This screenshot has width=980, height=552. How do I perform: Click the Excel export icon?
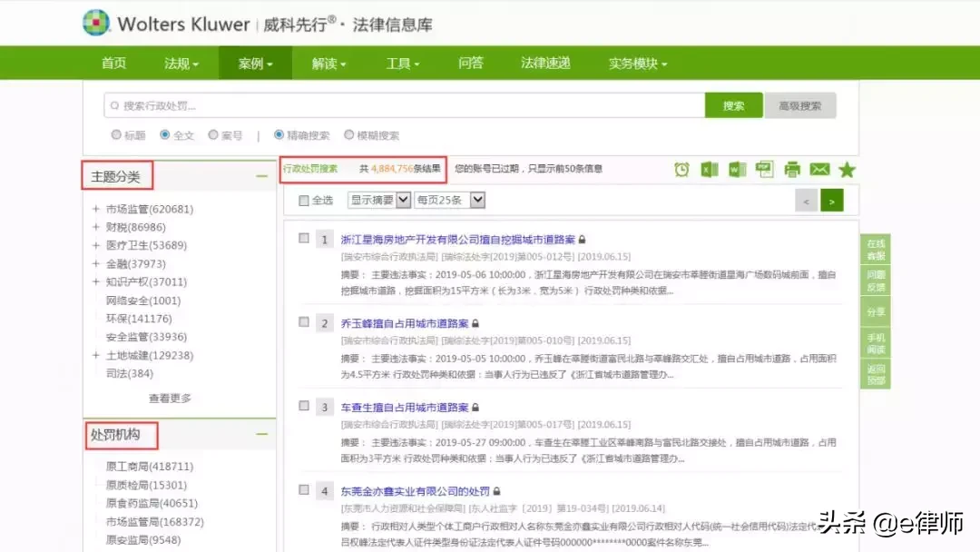[710, 169]
